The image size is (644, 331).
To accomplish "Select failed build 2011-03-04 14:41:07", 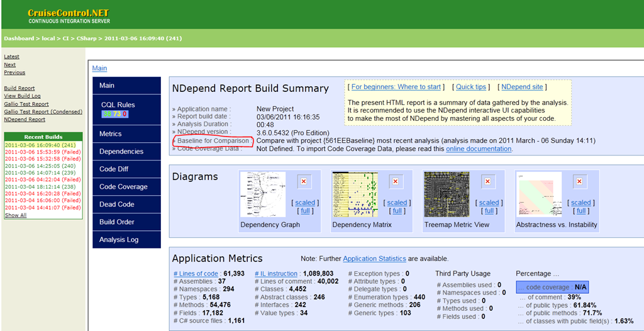I will [43, 208].
